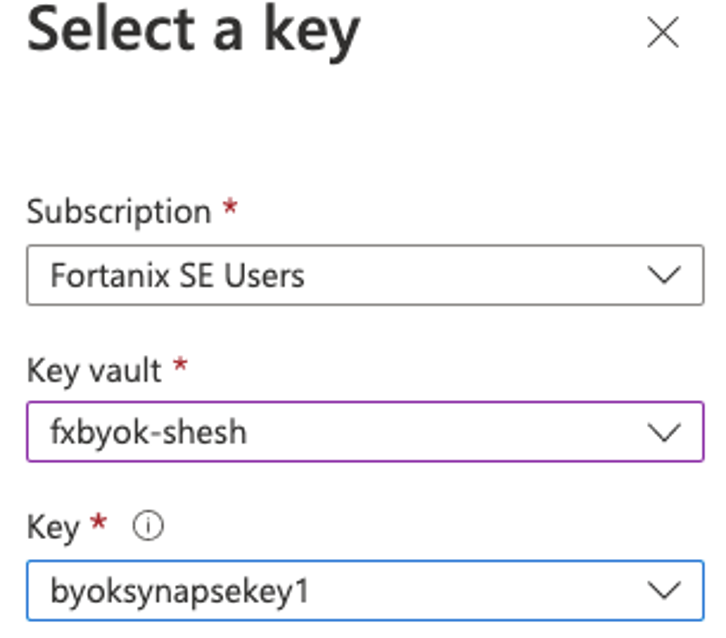Open the fxbyok-shesh key vault combo box

(365, 432)
